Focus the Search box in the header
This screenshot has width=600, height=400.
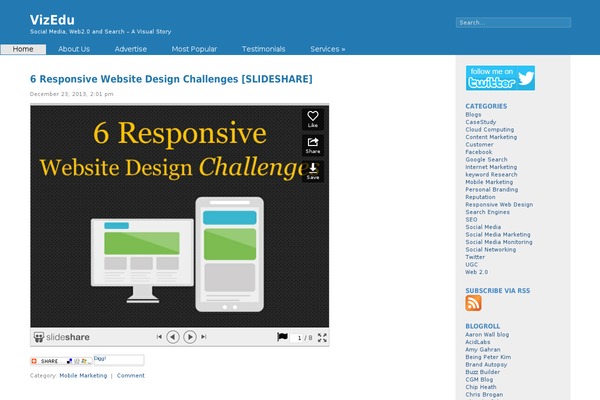pos(513,23)
